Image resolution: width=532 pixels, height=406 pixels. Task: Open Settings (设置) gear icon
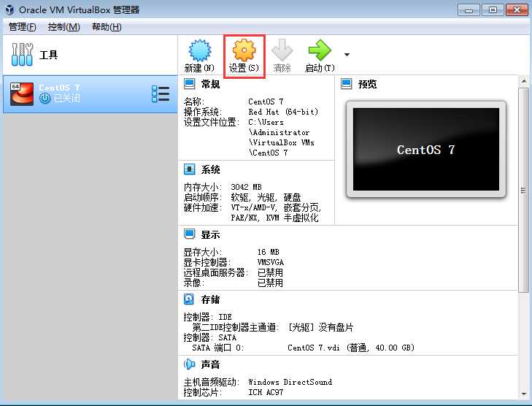[x=244, y=50]
